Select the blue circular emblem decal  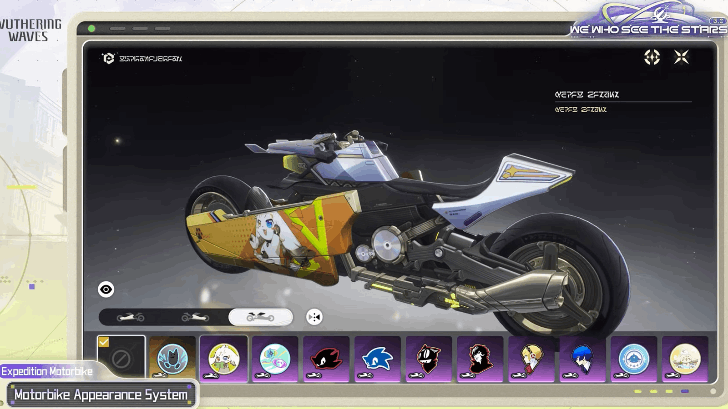point(633,357)
